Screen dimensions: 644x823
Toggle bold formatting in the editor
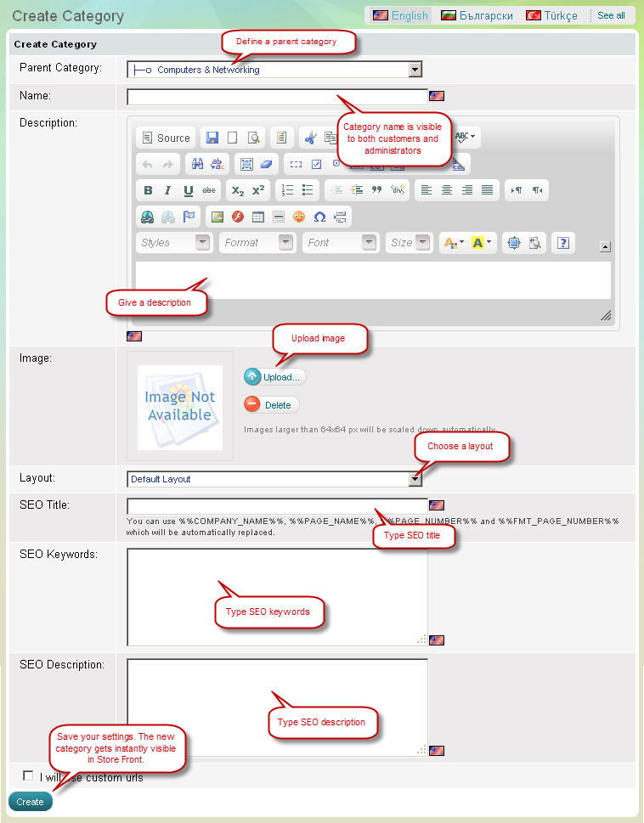pyautogui.click(x=148, y=190)
